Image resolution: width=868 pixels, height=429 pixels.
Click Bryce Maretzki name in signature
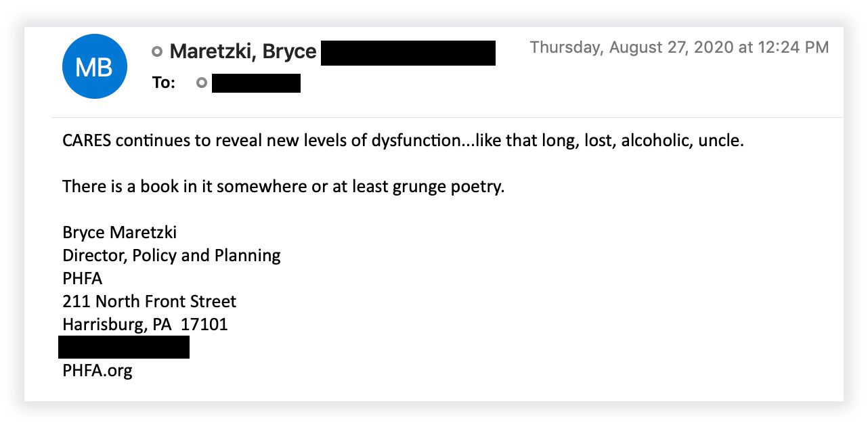[119, 233]
